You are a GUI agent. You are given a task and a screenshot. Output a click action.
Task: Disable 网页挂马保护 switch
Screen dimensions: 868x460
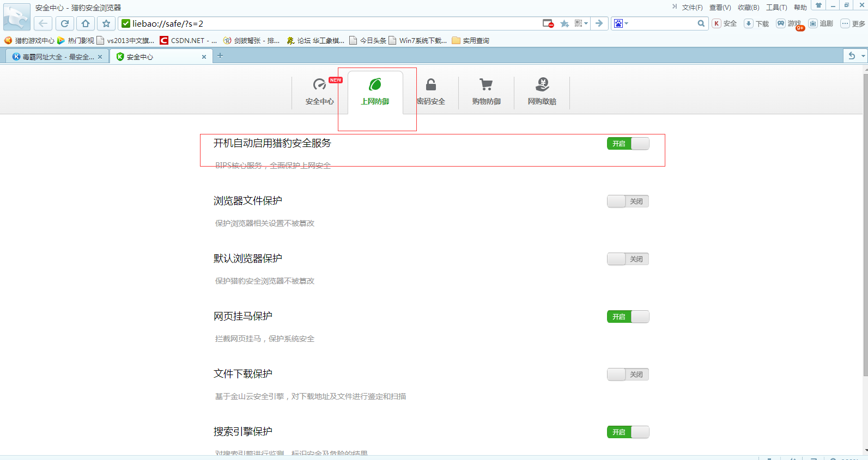pos(628,316)
